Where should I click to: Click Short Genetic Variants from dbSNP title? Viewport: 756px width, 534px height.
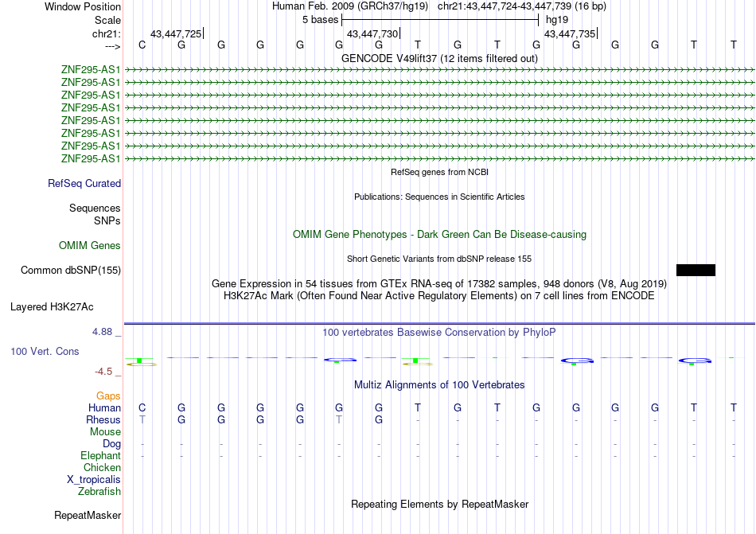point(439,259)
